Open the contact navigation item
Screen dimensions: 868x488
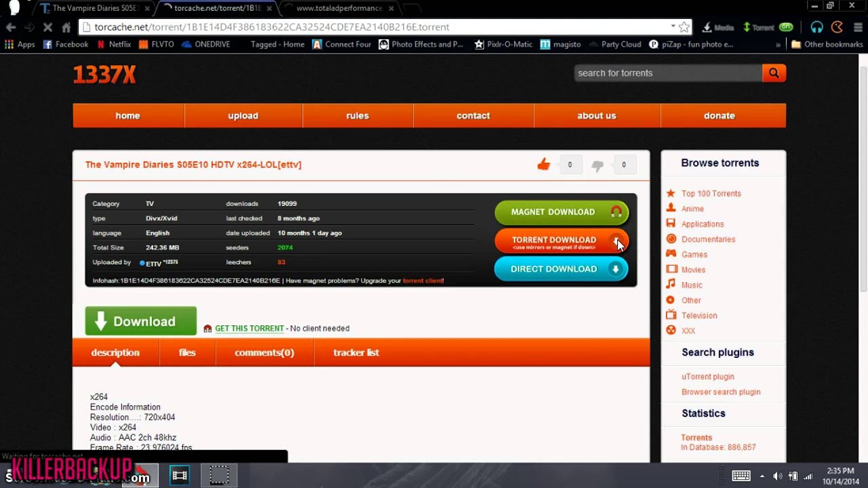click(473, 116)
